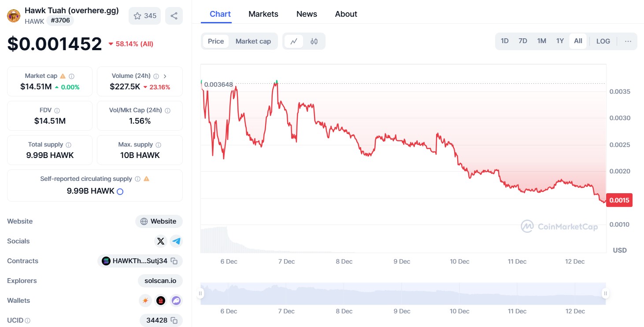Viewport: 644px width, 327px height.
Task: Set chart range to 1M
Action: 542,41
